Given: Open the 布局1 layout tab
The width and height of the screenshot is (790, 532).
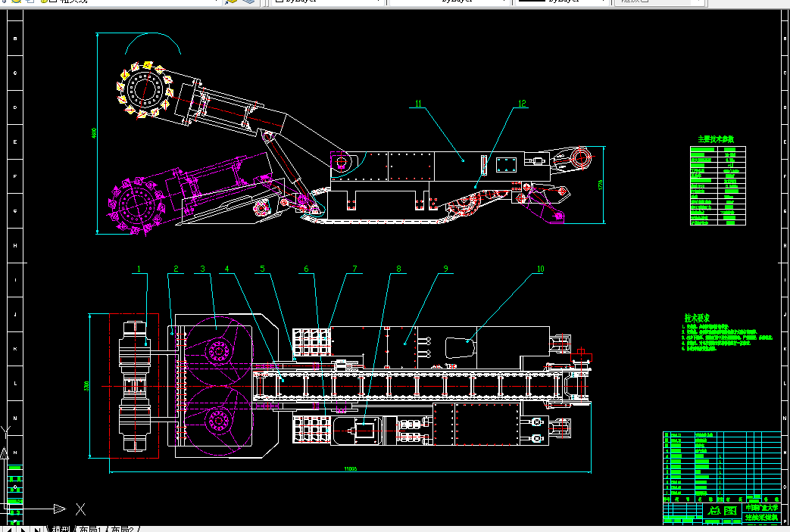Looking at the screenshot, I should pyautogui.click(x=90, y=529).
